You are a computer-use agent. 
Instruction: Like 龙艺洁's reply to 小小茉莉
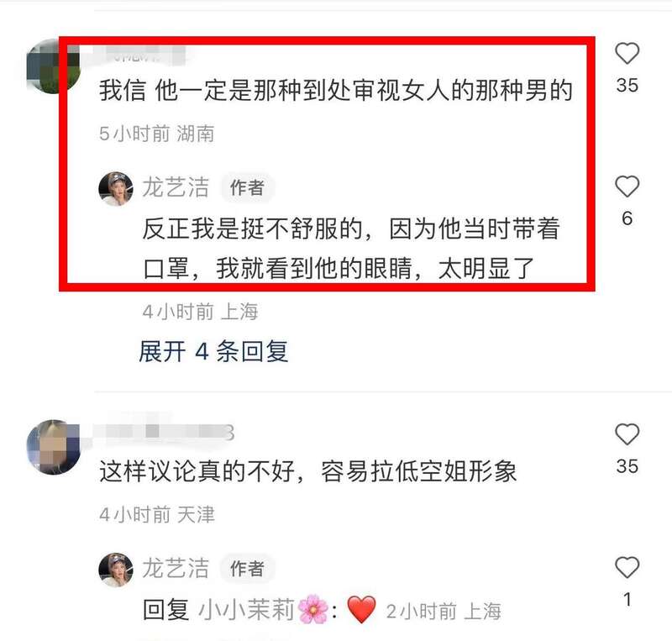[627, 567]
